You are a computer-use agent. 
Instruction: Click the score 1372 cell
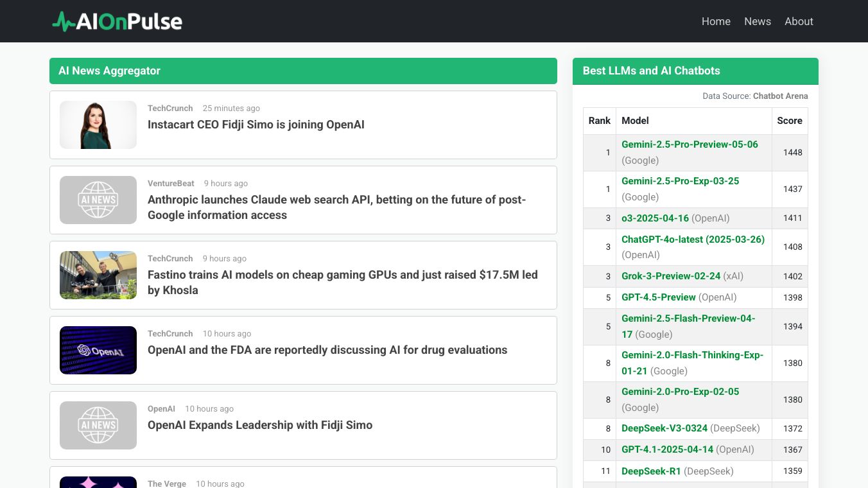pos(790,428)
